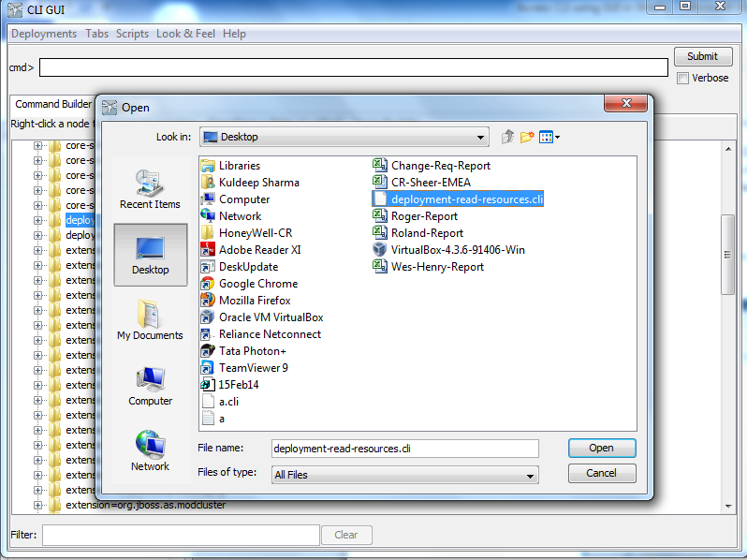Expand the unselected deploy tree node
Image resolution: width=747 pixels, height=560 pixels.
(x=37, y=235)
